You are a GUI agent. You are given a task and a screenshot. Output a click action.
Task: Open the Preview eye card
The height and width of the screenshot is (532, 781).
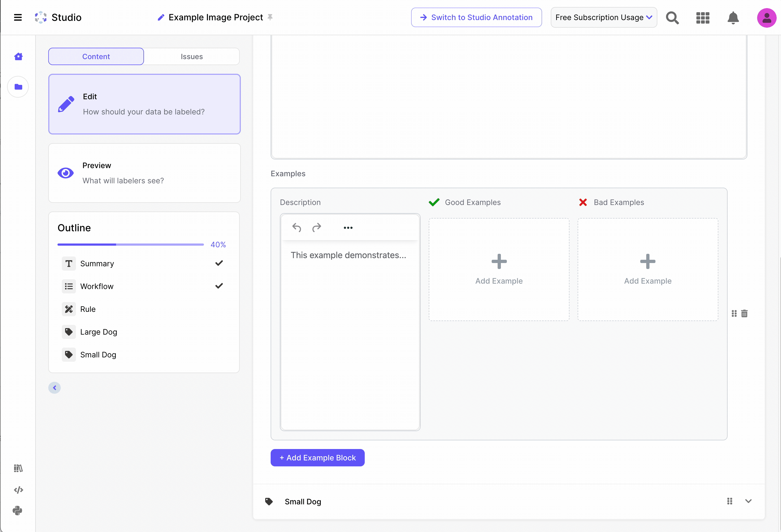145,173
